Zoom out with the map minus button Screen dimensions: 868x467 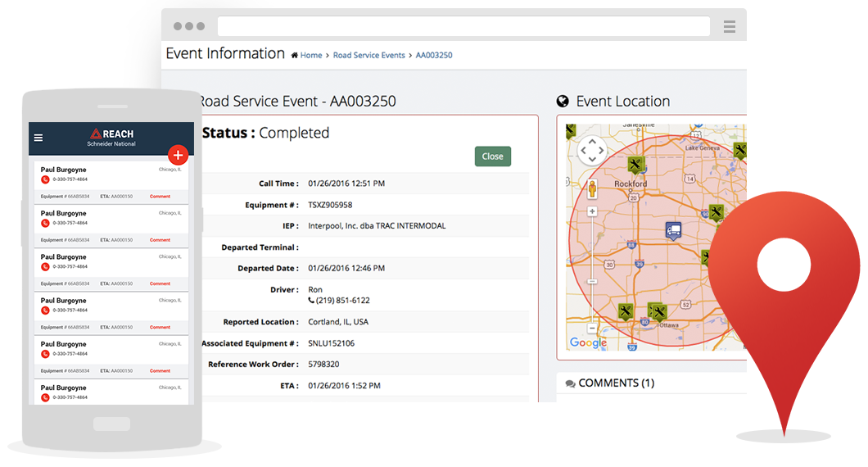coord(592,329)
